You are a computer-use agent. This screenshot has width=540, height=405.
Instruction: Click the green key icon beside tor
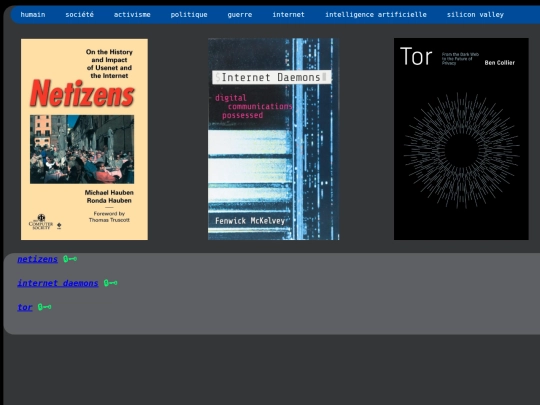point(44,307)
